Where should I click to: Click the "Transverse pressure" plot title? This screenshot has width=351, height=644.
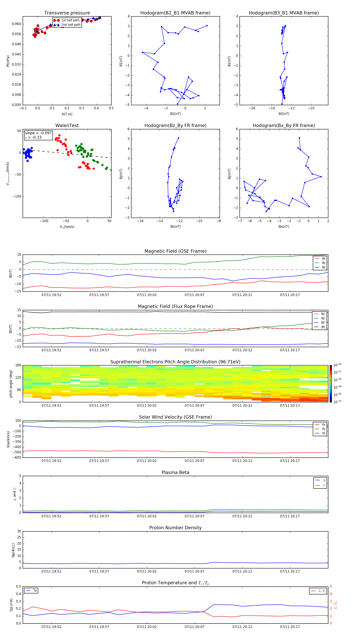tap(67, 13)
